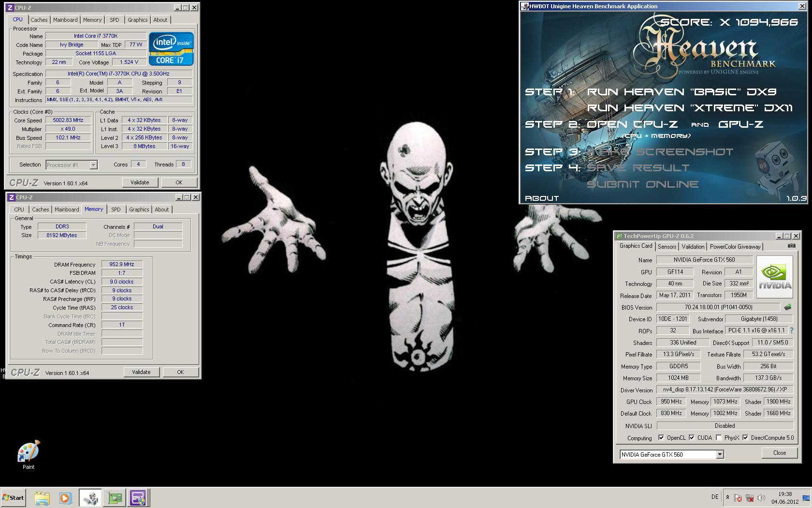This screenshot has height=508, width=812.
Task: Click the network tray icon
Action: pos(750,498)
